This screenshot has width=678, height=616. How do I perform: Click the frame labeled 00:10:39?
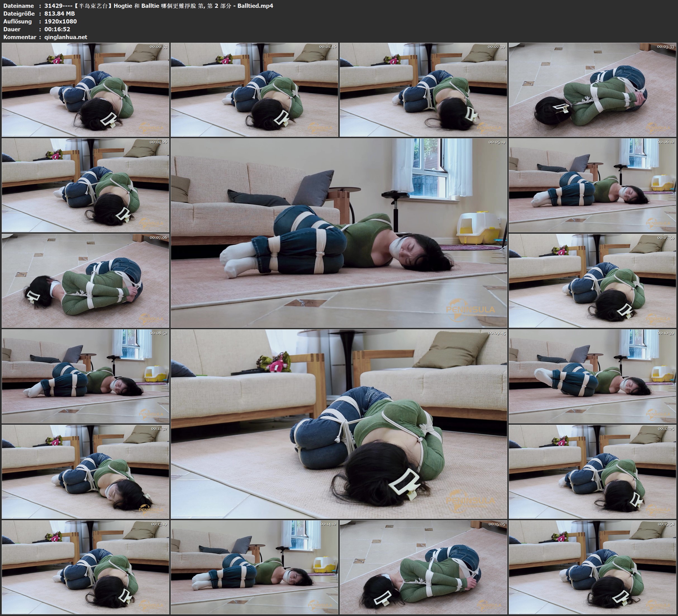pos(593,376)
